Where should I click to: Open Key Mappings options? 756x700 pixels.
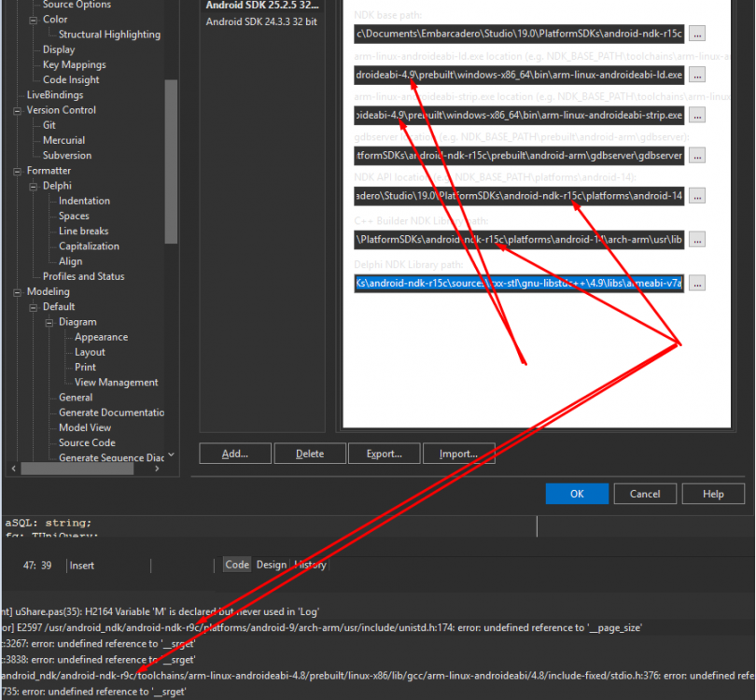pos(75,64)
